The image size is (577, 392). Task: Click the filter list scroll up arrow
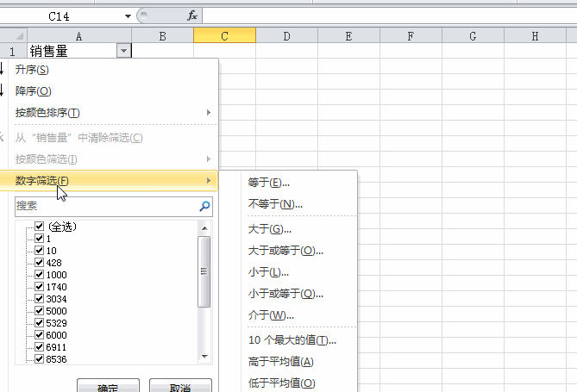204,228
